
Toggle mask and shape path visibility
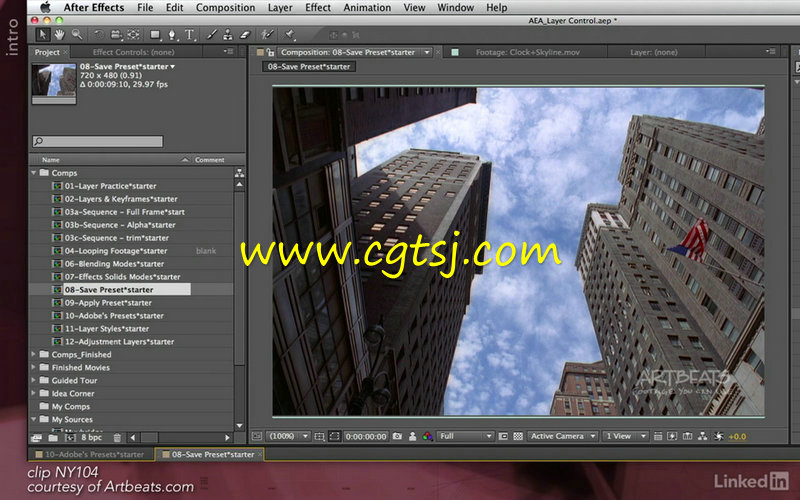pos(334,436)
